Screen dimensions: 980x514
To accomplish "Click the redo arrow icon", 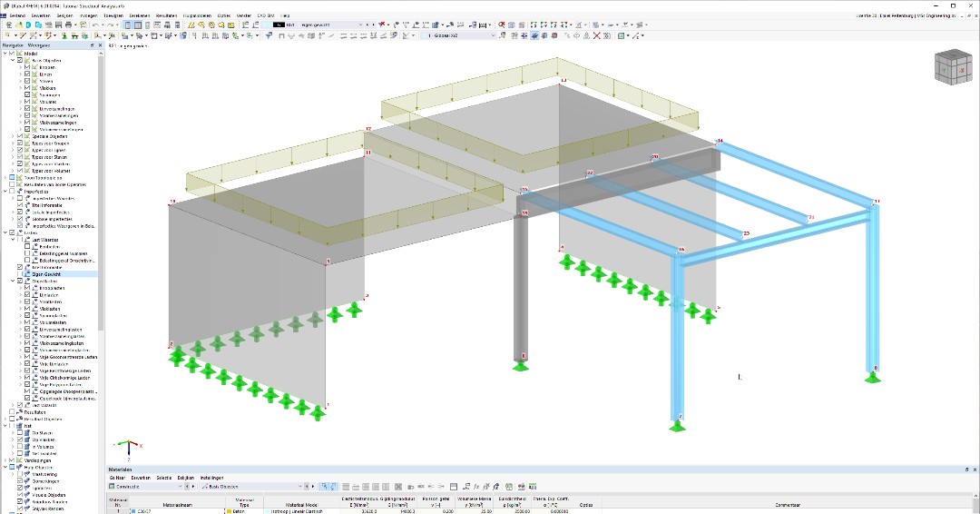I will click(110, 25).
